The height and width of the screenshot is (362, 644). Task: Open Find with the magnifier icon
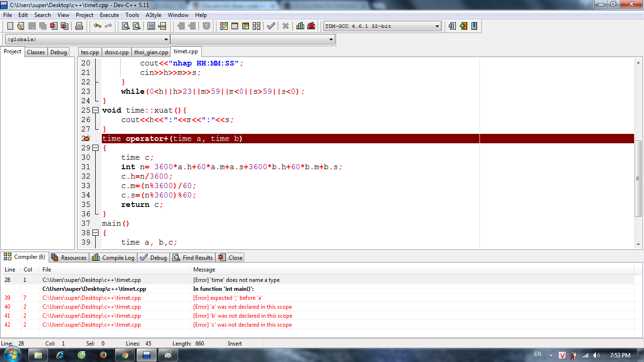pyautogui.click(x=126, y=26)
